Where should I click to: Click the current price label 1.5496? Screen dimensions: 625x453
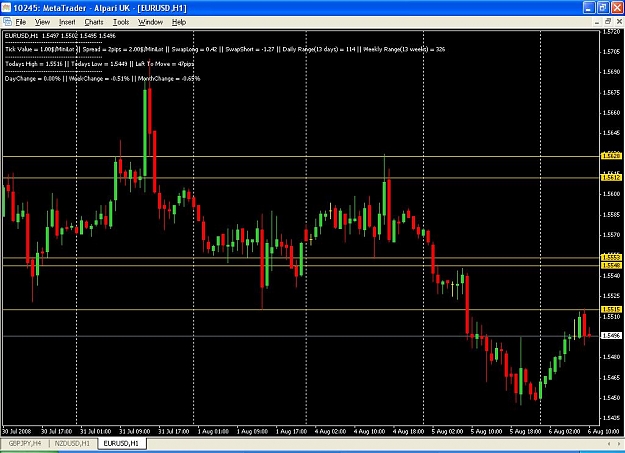pos(611,336)
